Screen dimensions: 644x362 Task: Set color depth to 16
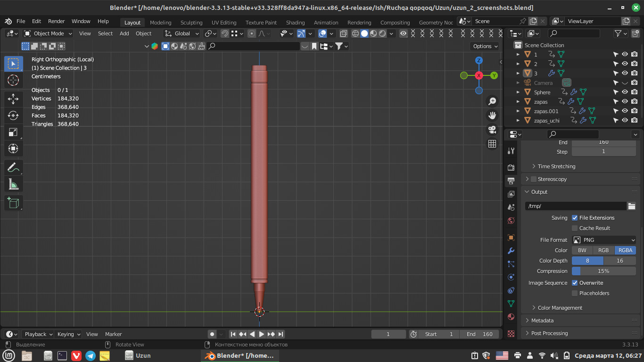620,261
